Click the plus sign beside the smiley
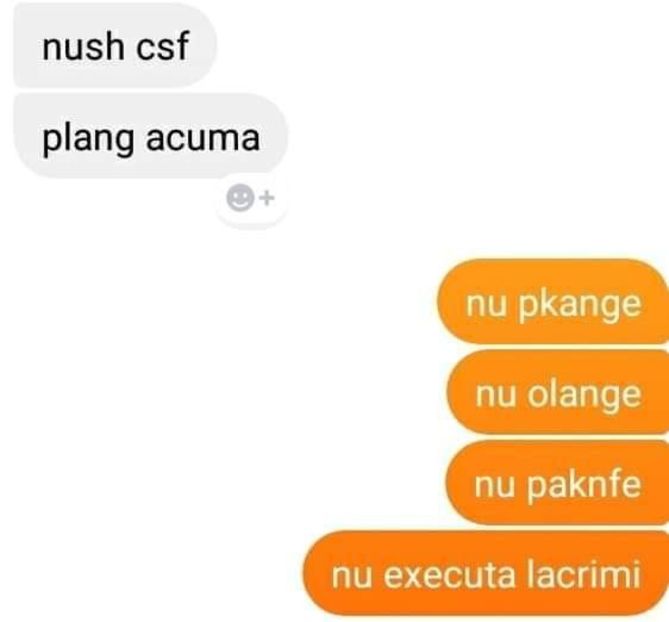The image size is (669, 622). point(267,198)
